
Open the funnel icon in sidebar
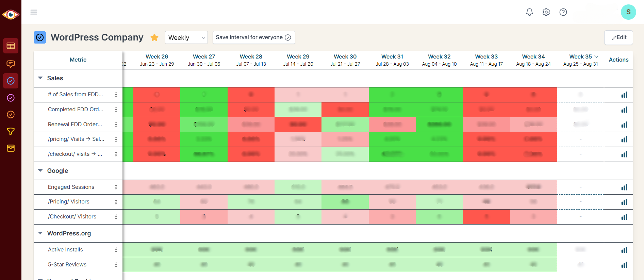11,131
